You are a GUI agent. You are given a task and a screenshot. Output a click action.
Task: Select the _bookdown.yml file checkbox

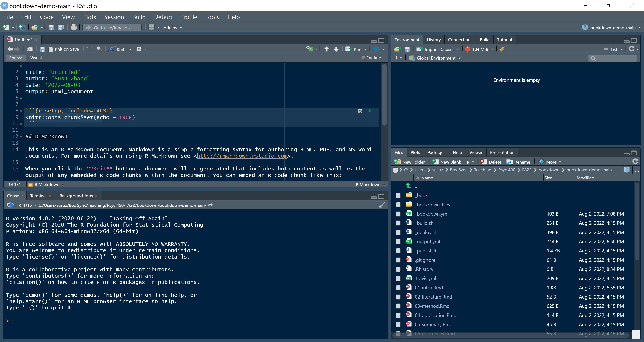click(x=398, y=214)
